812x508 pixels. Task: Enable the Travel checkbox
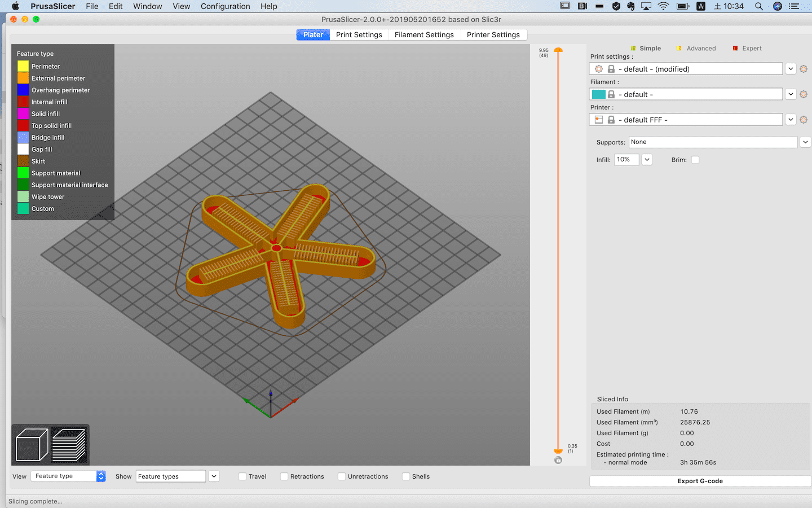pyautogui.click(x=242, y=476)
